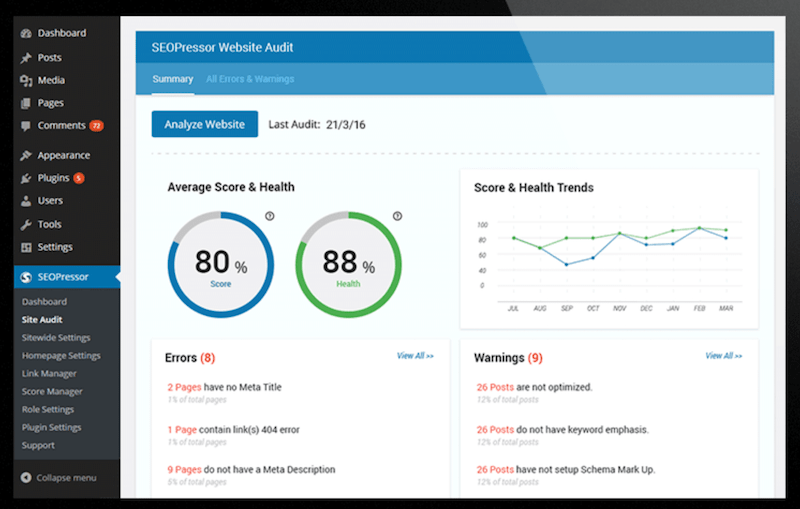The height and width of the screenshot is (509, 800).
Task: Click the 1 Page 404 error link
Action: pyautogui.click(x=233, y=429)
